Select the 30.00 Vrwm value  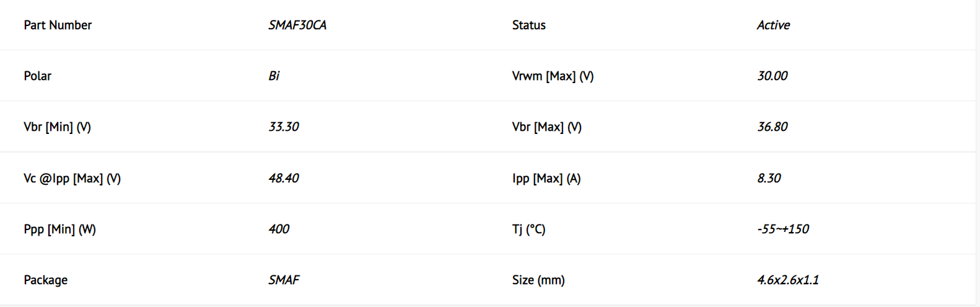pos(772,76)
